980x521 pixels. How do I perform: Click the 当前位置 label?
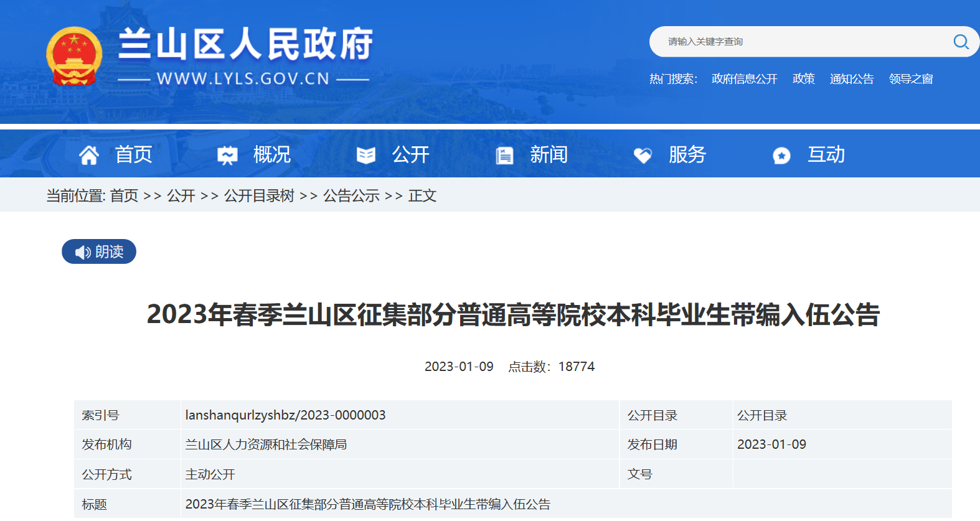76,196
